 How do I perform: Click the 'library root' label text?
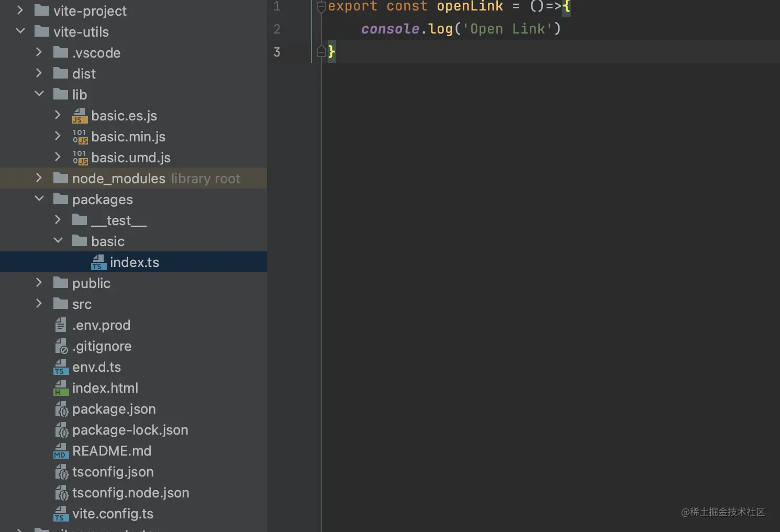[x=206, y=179]
